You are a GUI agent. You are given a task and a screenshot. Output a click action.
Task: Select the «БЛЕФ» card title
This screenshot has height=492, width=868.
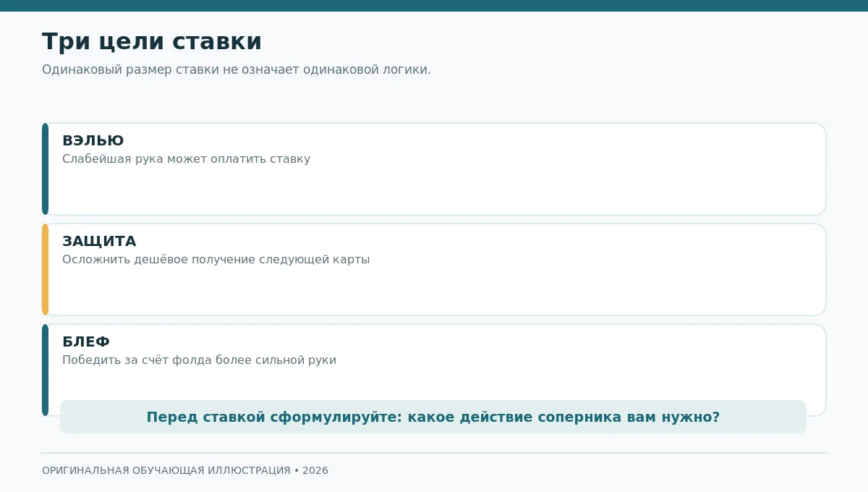point(86,342)
